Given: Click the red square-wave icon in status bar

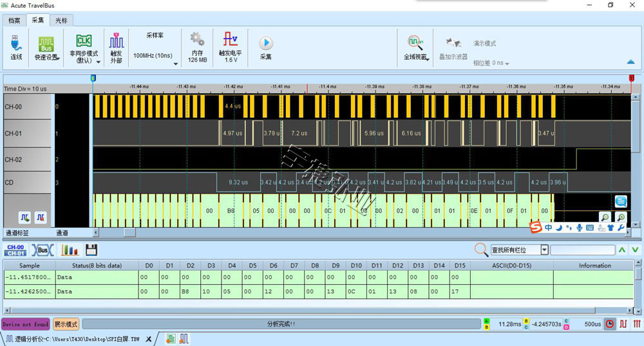Looking at the screenshot, I should 623,324.
